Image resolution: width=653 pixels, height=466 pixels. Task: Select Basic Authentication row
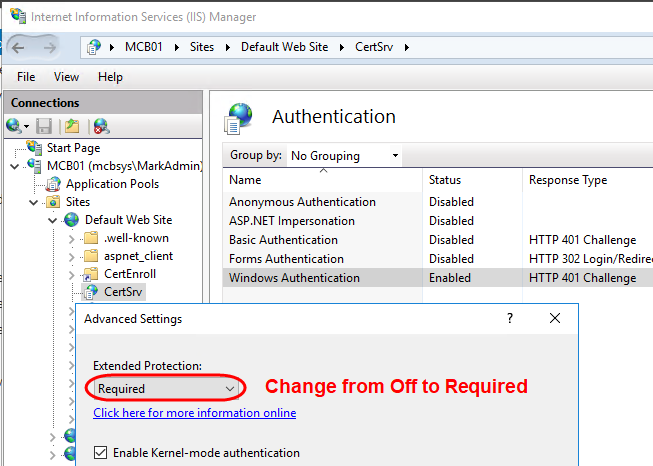tap(438, 240)
